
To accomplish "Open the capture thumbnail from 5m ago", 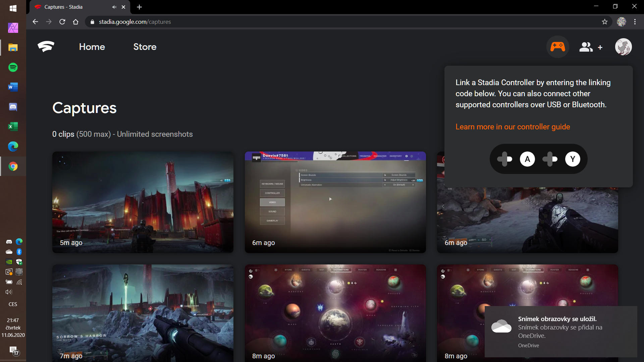I will [x=143, y=202].
